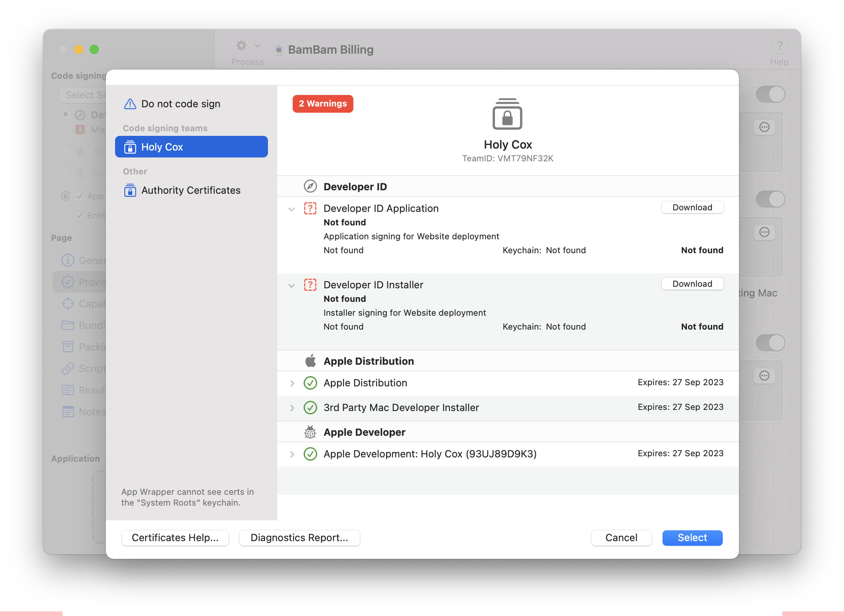Expand the 3rd Party Mac Developer Installer row
This screenshot has width=844, height=616.
(292, 408)
